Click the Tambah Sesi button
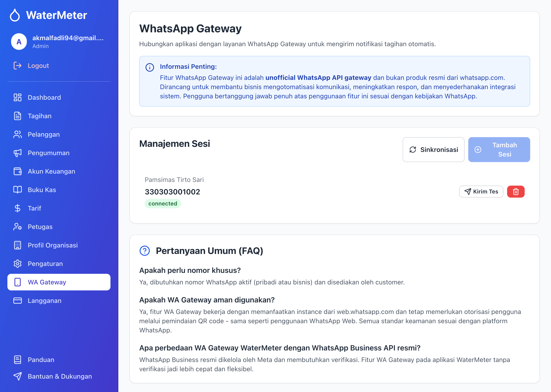This screenshot has width=551, height=392. pos(499,150)
